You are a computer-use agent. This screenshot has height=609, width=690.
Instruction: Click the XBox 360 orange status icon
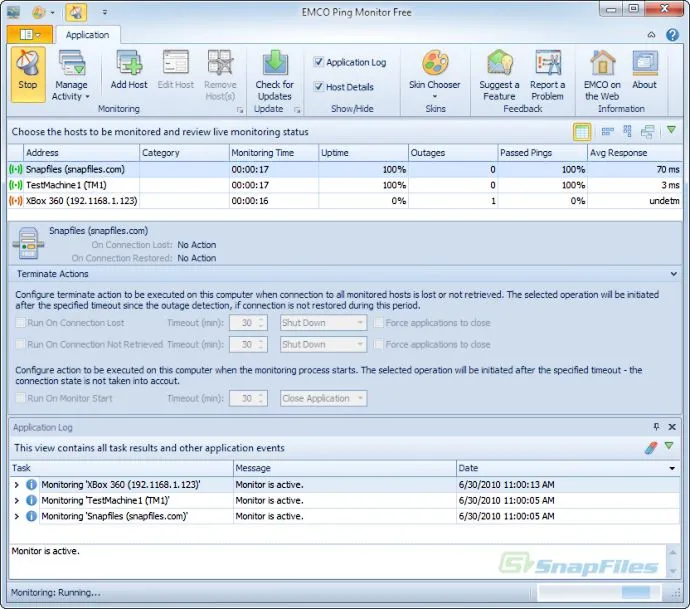pyautogui.click(x=15, y=201)
